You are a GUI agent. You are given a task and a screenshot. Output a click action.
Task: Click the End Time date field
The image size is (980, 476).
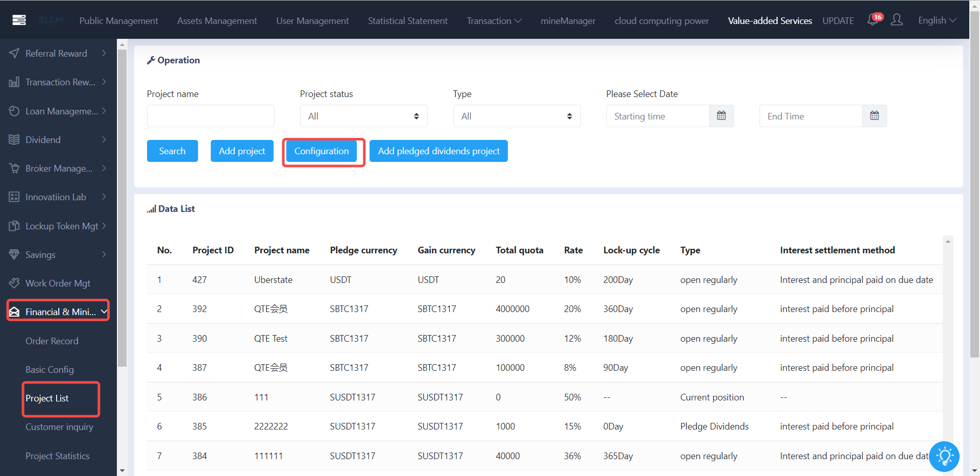(x=811, y=116)
